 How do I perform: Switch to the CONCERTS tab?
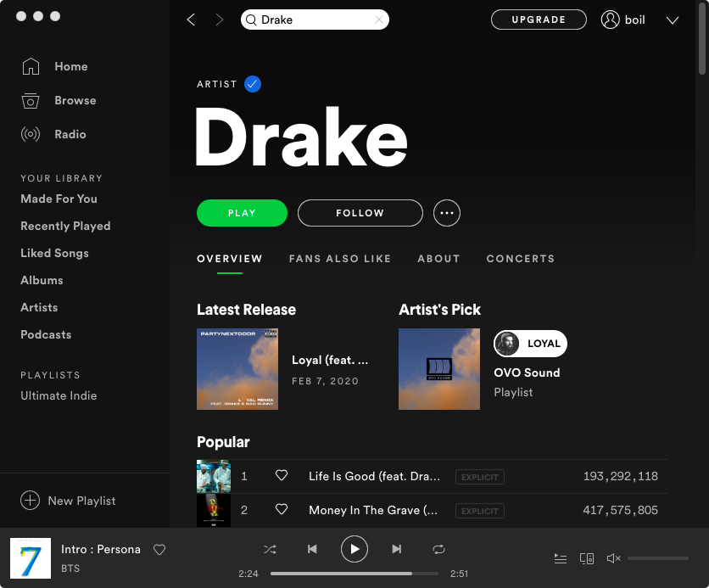521,259
